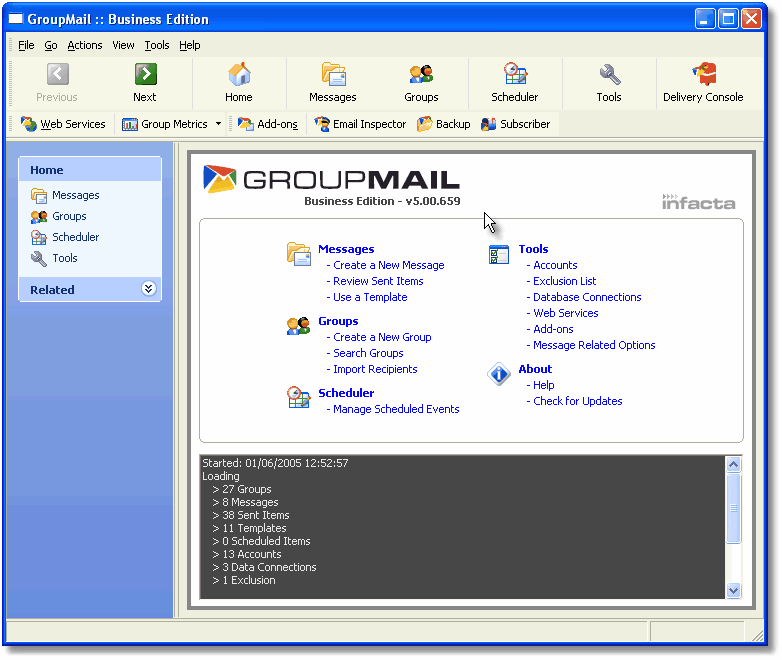Viewport: 782px width, 660px height.
Task: Click the Home sidebar panel header
Action: [90, 170]
